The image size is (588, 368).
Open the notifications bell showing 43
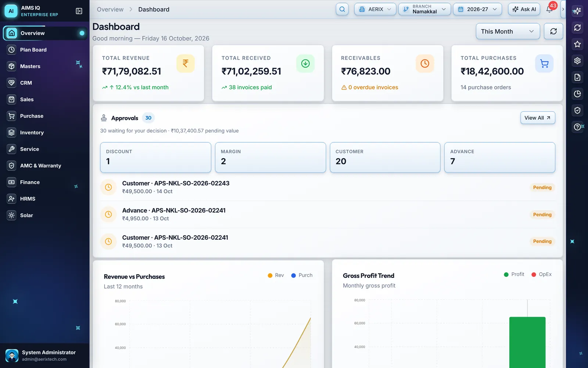(549, 9)
